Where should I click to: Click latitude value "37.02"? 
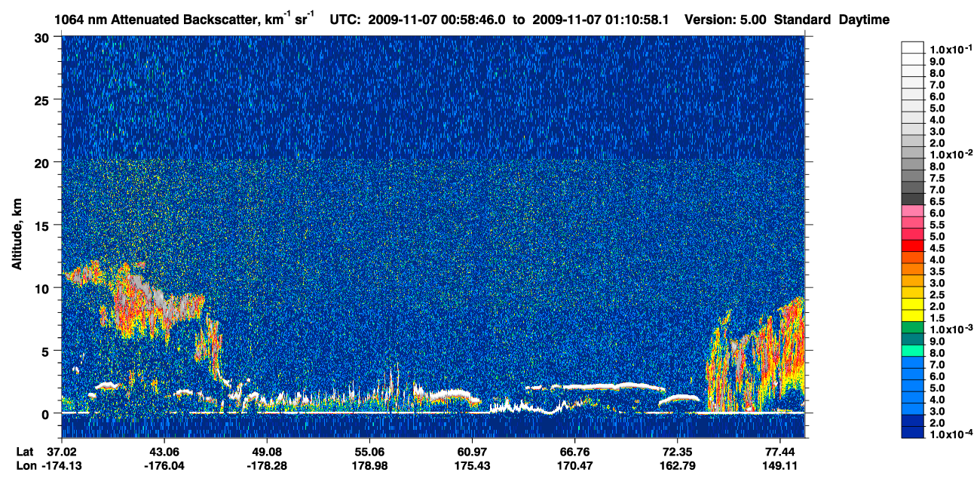62,452
